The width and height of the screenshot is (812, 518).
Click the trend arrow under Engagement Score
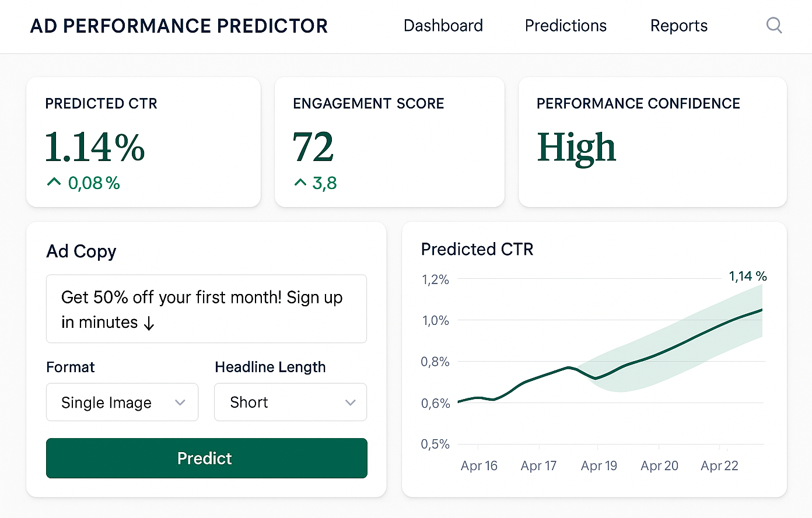pos(300,183)
